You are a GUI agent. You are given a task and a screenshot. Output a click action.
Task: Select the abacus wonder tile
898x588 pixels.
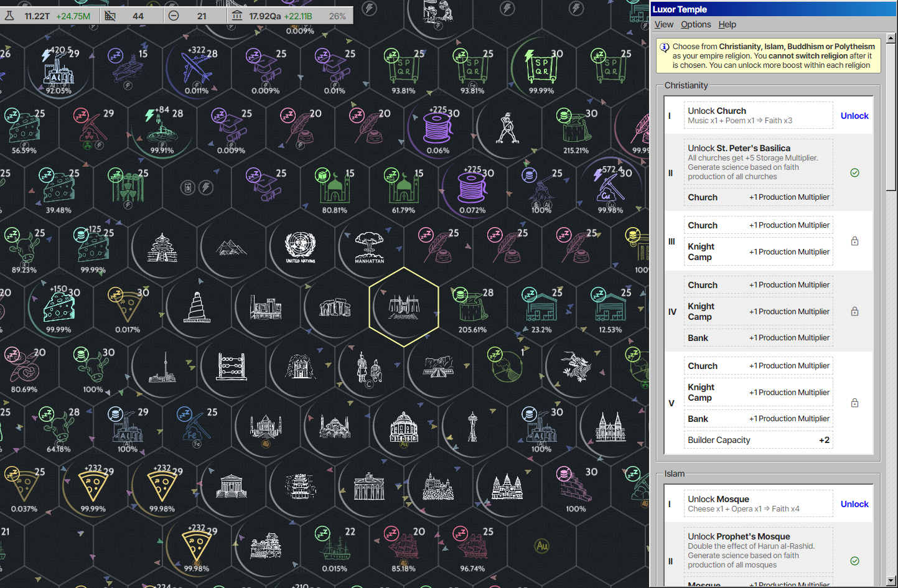[232, 366]
